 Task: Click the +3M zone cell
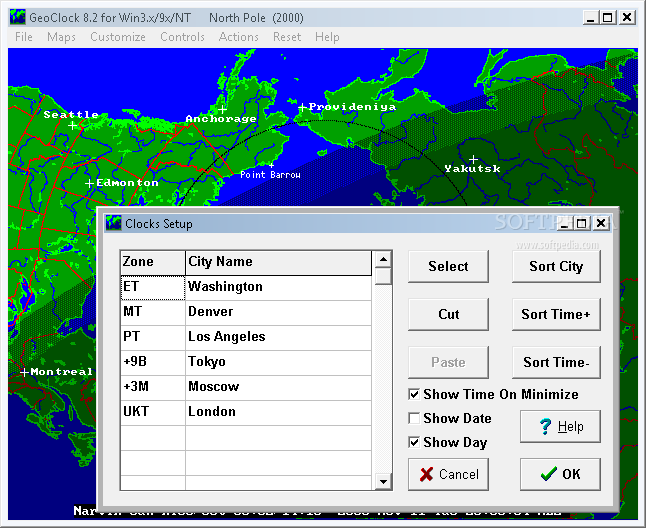[153, 387]
